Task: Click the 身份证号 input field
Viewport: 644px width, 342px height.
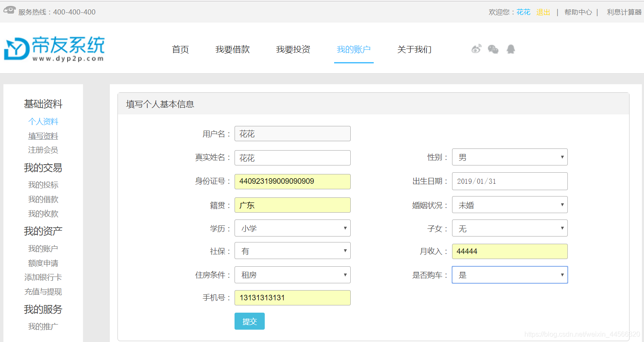Action: (x=292, y=181)
